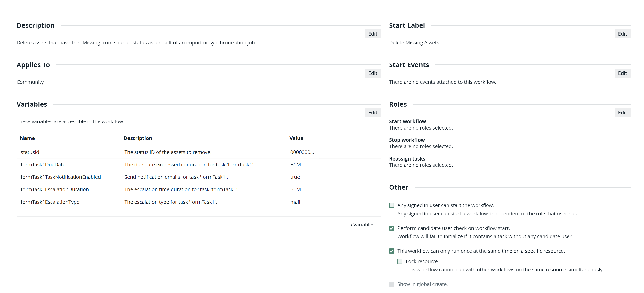The image size is (644, 293).
Task: Click the 'Start workflow' role heading
Action: (x=407, y=121)
